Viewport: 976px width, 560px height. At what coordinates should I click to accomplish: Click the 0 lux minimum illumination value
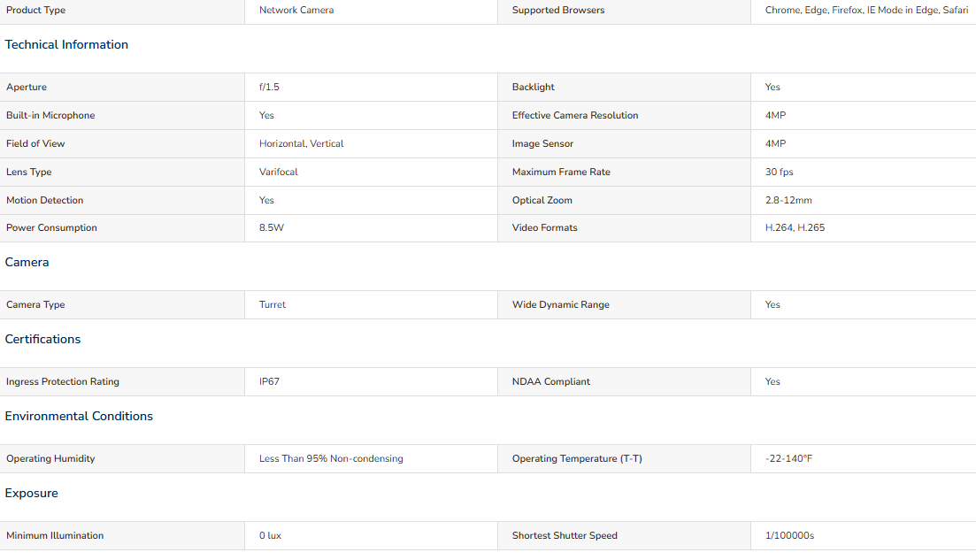click(x=270, y=536)
